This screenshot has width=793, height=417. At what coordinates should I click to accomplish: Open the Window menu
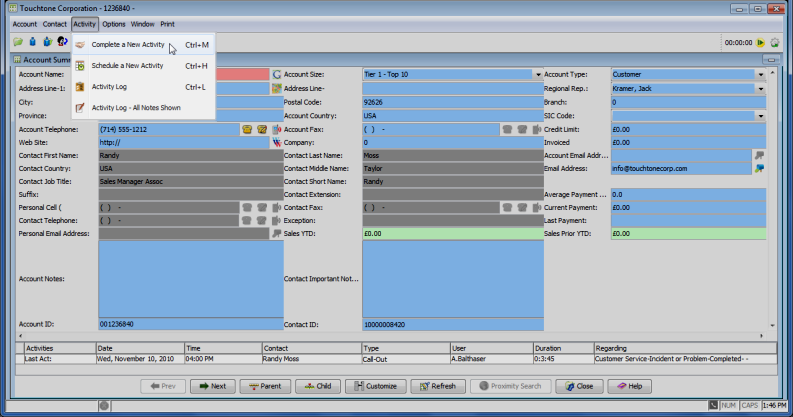pos(143,24)
